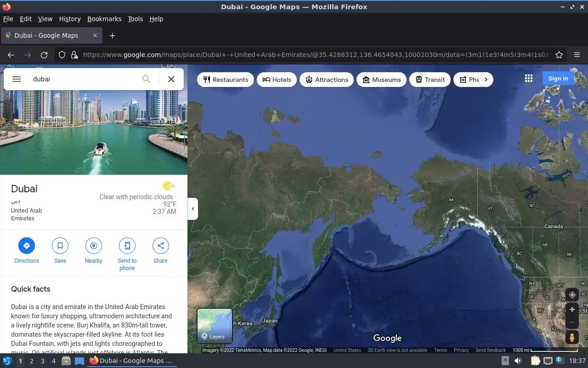Click the show your location icon
Viewport: 588px width, 368px height.
pyautogui.click(x=572, y=295)
